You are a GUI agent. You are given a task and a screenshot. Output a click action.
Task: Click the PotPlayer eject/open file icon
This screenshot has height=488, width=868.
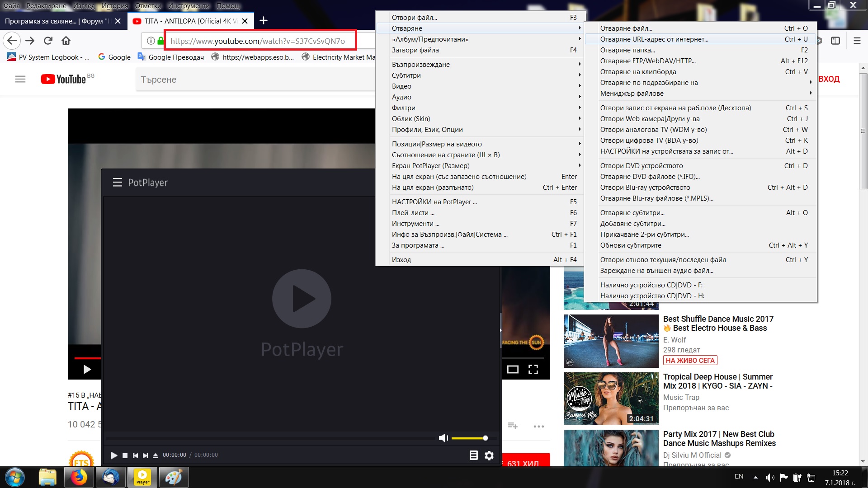click(155, 455)
